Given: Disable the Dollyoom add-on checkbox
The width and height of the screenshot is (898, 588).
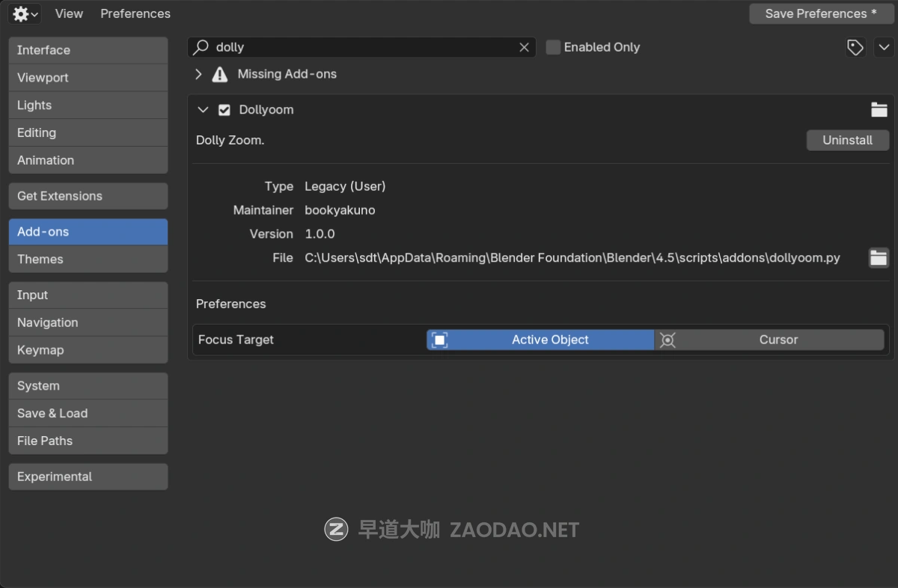Looking at the screenshot, I should point(224,110).
